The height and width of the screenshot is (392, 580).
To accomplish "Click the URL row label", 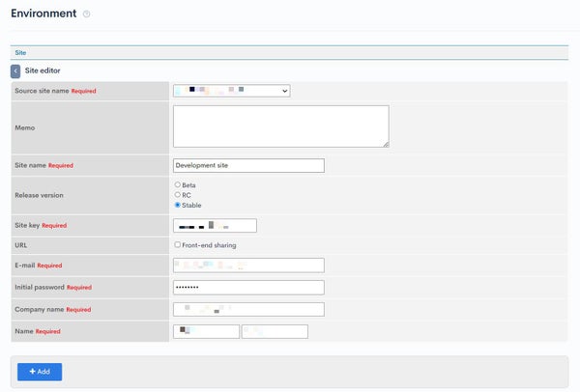I will click(x=21, y=245).
